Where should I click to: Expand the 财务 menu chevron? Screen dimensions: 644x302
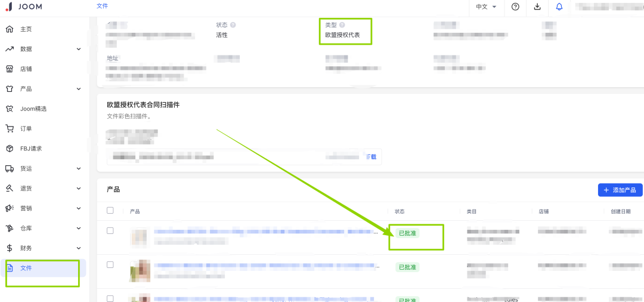[x=79, y=248]
